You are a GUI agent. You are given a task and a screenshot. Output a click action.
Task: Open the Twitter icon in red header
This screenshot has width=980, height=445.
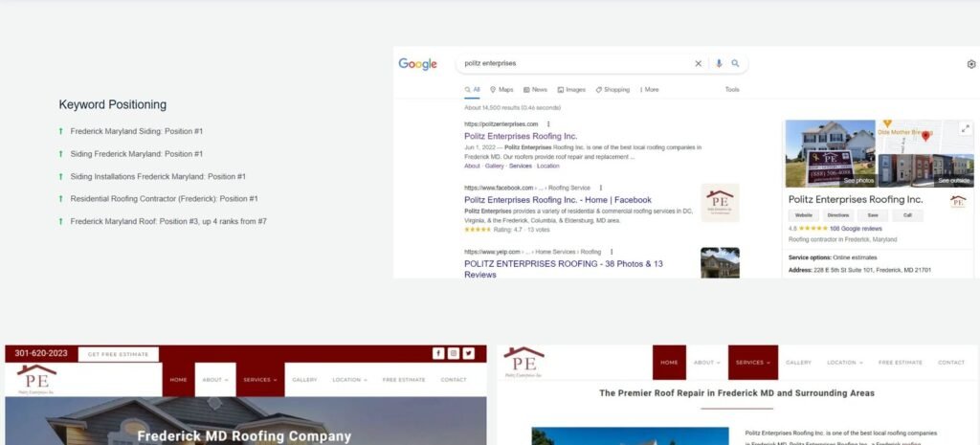tap(468, 354)
